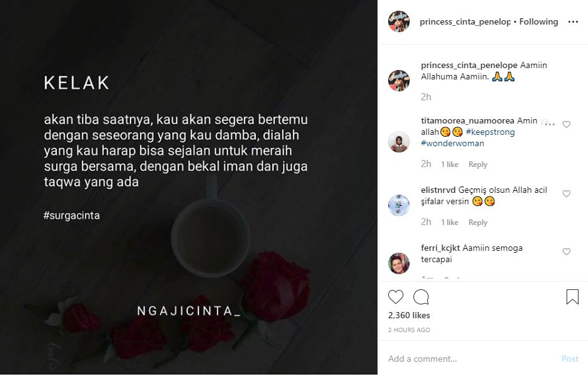
Task: View who liked titamoorea's comment (1 like)
Action: [449, 164]
